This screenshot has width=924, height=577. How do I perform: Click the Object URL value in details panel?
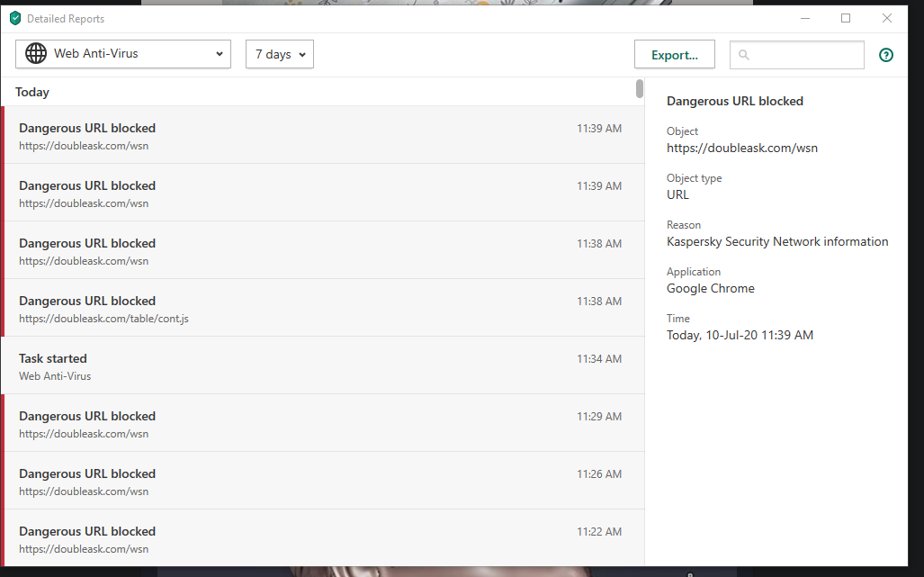742,148
